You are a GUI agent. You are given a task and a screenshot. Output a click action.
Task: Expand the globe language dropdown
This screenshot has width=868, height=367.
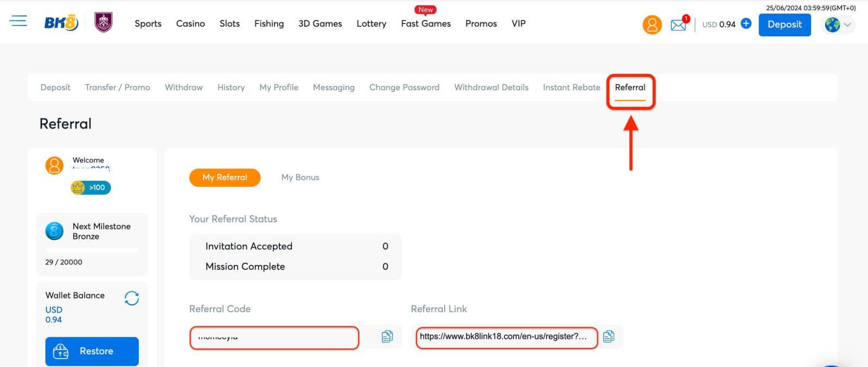tap(838, 24)
